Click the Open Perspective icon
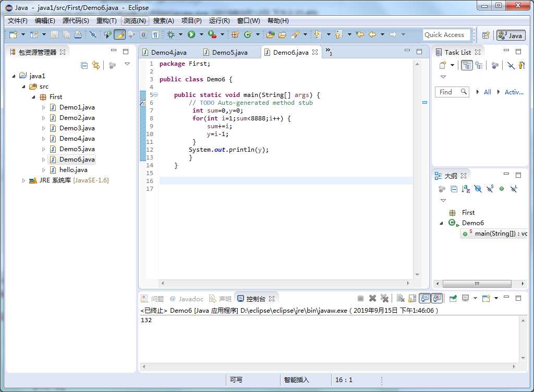 coord(486,35)
